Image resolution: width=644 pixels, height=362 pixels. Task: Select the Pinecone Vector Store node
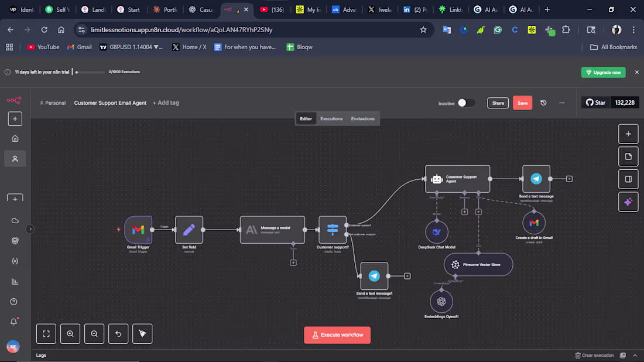click(478, 264)
